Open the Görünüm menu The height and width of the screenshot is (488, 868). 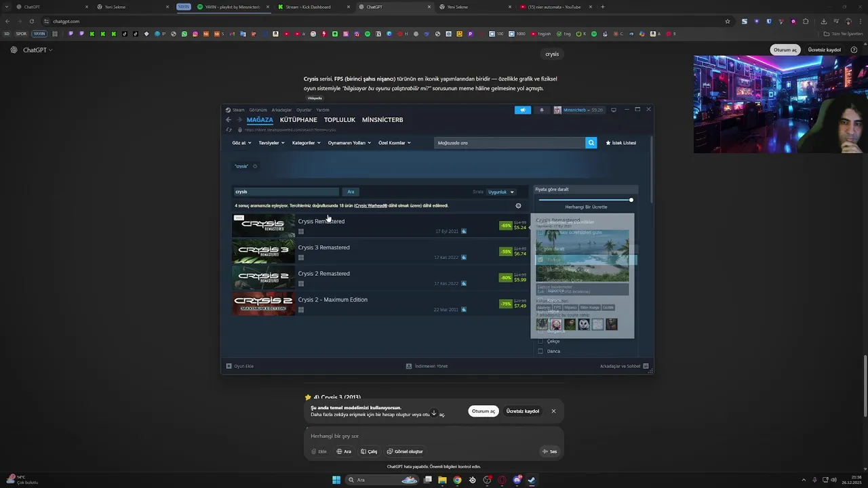(258, 110)
